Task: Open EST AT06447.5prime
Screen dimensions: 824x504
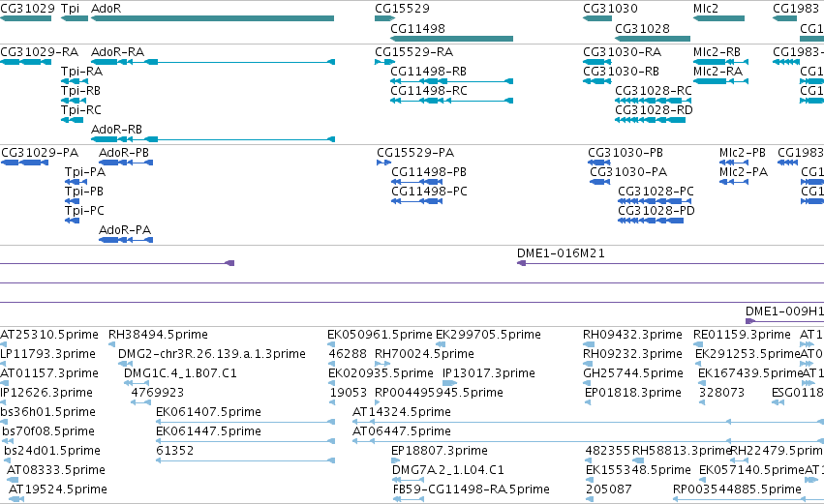Action: point(588,441)
